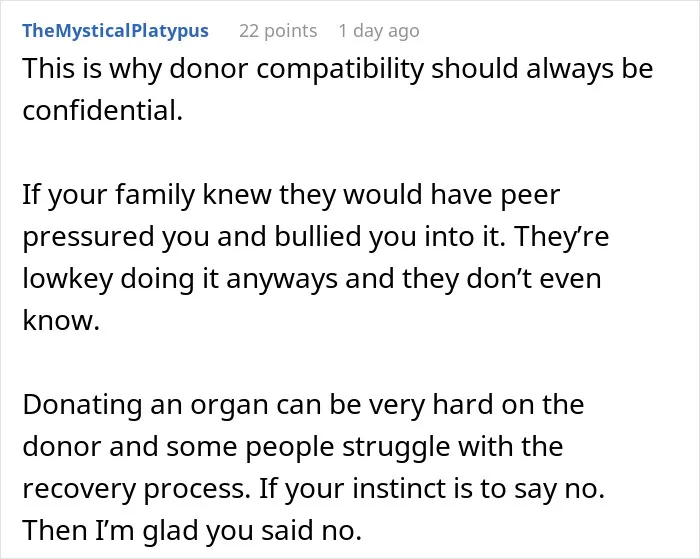700x559 pixels.
Task: Click the line starting 'lowkey doing it anyways'
Action: tap(312, 279)
